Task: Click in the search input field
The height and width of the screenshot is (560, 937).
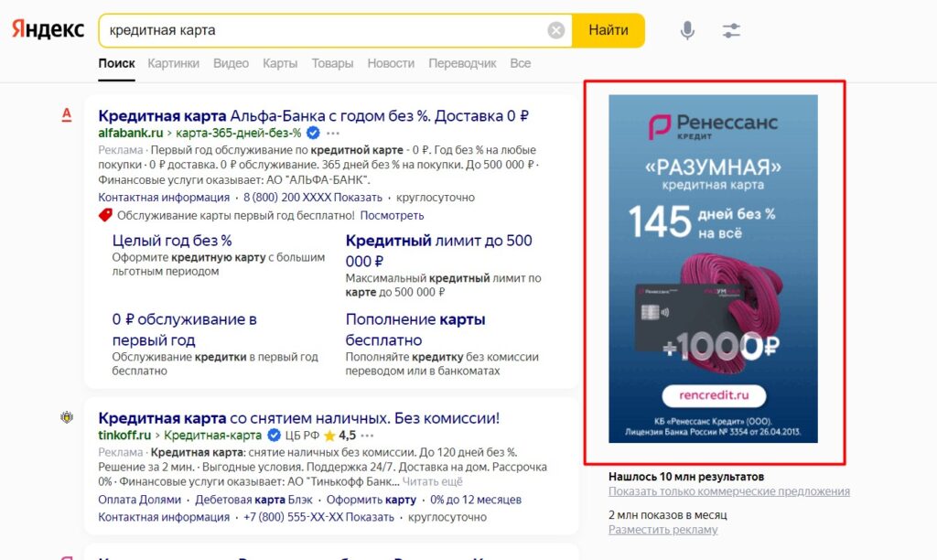Action: tap(320, 30)
